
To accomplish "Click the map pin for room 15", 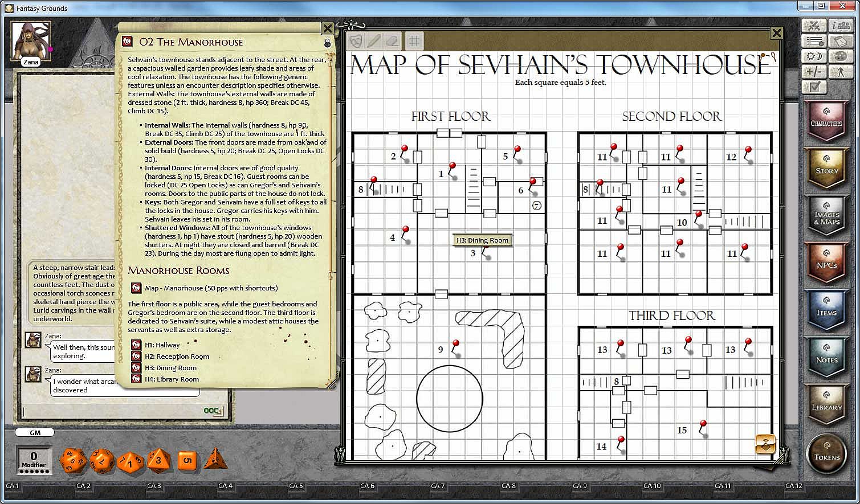I will pyautogui.click(x=703, y=429).
